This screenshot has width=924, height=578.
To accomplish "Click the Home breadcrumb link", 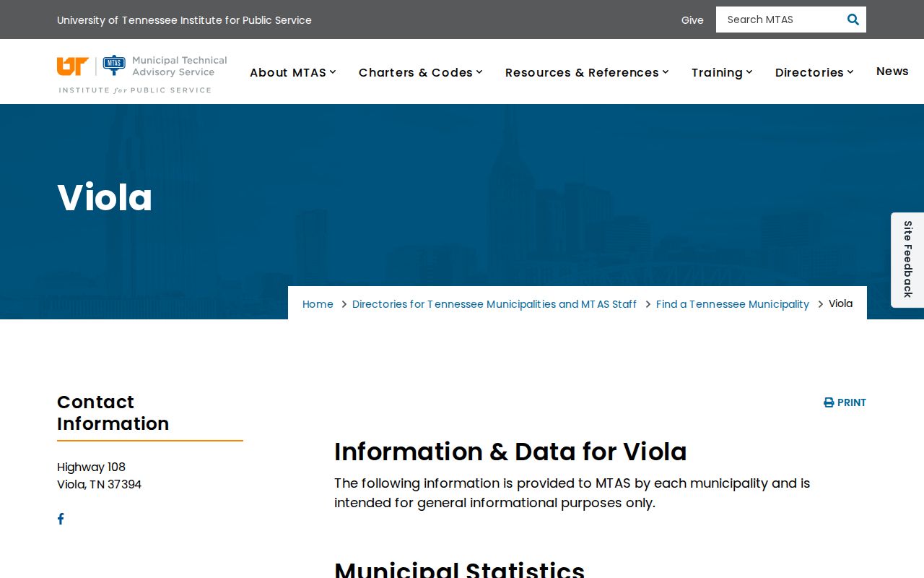I will click(x=318, y=304).
